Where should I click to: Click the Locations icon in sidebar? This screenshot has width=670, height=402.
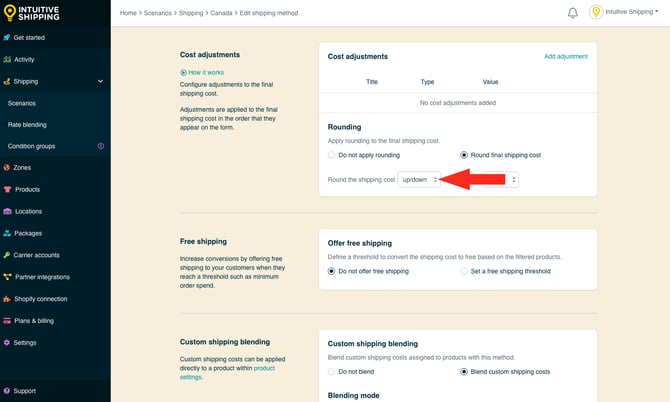click(x=7, y=211)
